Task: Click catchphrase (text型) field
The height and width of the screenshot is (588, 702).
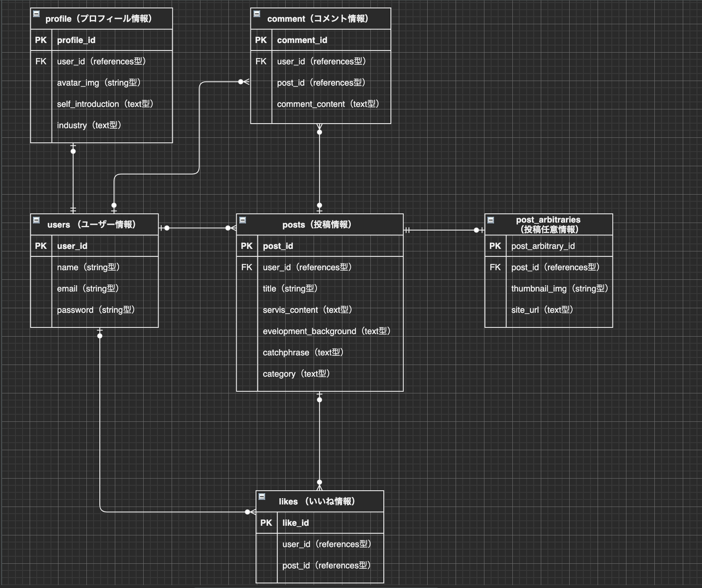Action: [304, 352]
